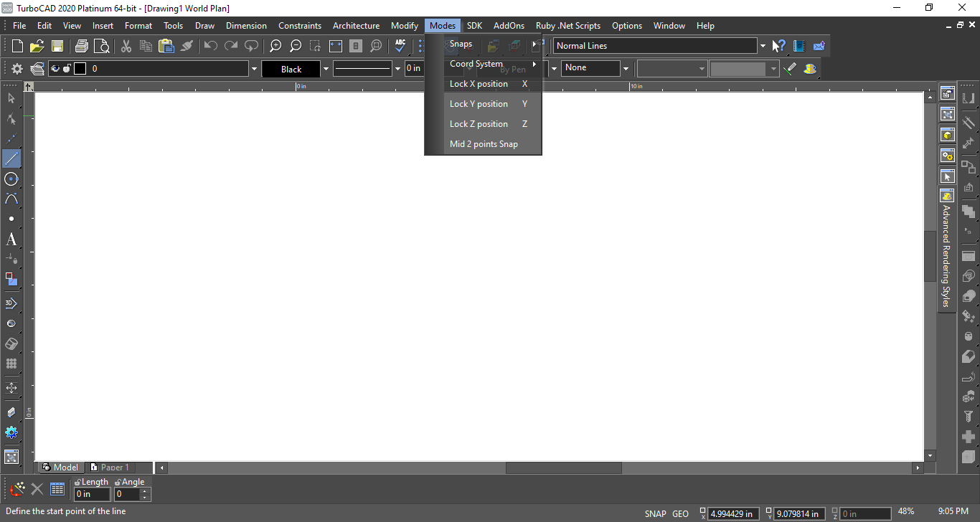The image size is (980, 522).
Task: Open Print Preview from the toolbar
Action: 102,46
